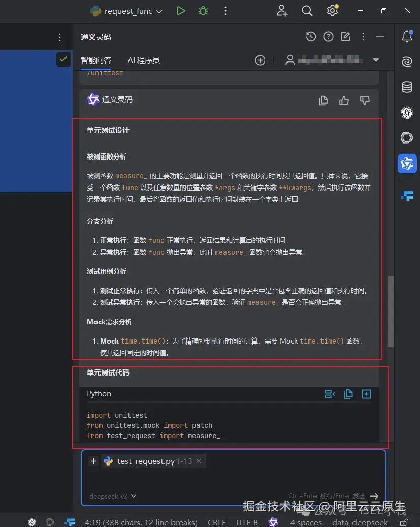Give a thumbs down to the response
This screenshot has height=527, width=420.
[x=365, y=100]
